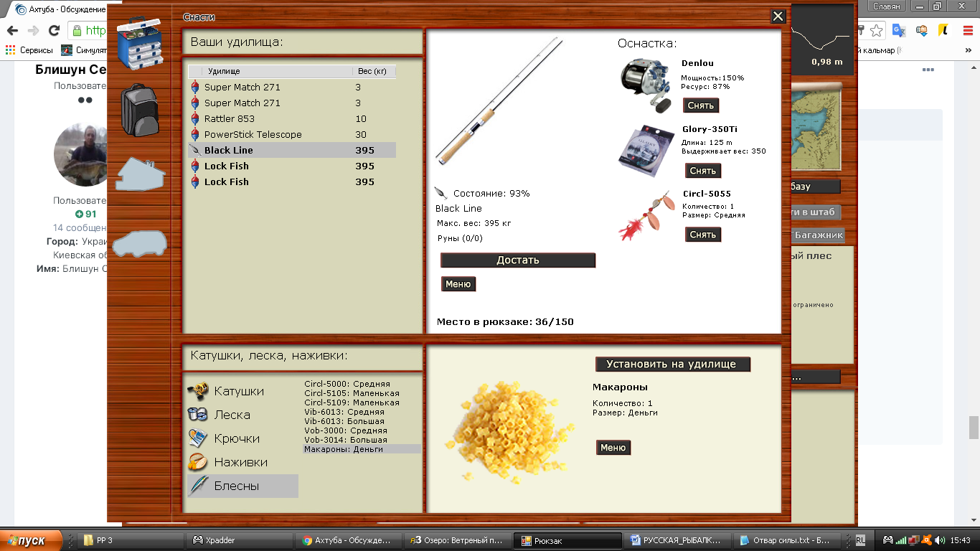Click the car silhouette sidebar icon
The width and height of the screenshot is (980, 551).
(x=140, y=244)
